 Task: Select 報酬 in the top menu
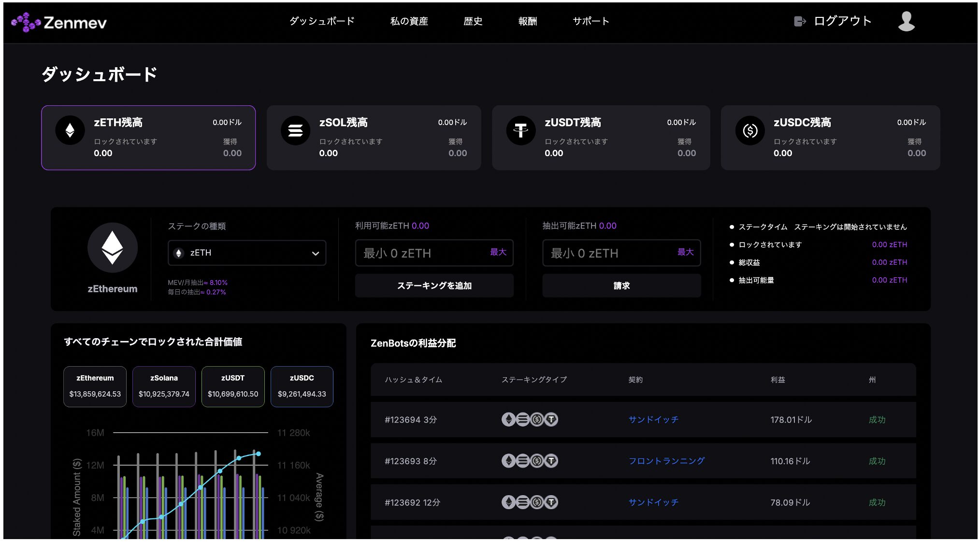pyautogui.click(x=527, y=21)
